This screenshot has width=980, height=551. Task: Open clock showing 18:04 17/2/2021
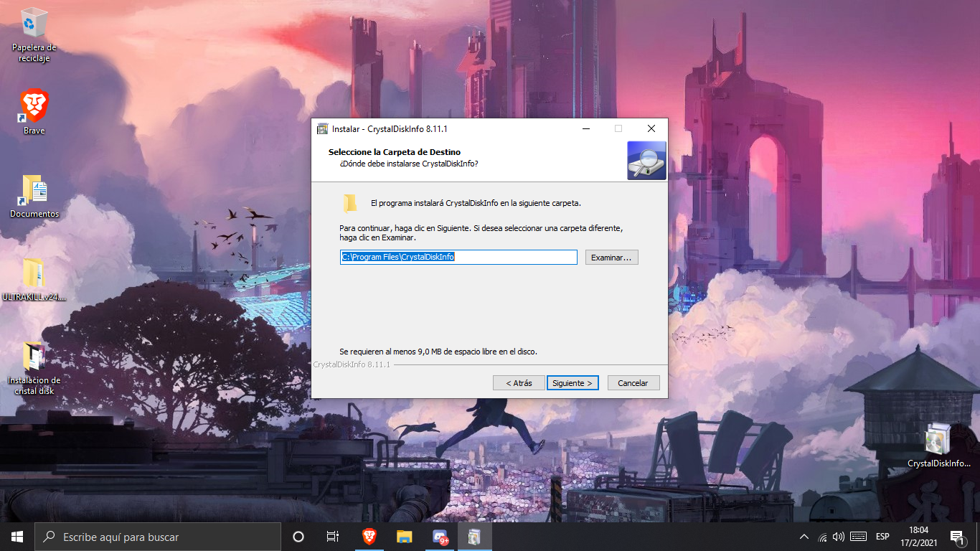click(918, 537)
